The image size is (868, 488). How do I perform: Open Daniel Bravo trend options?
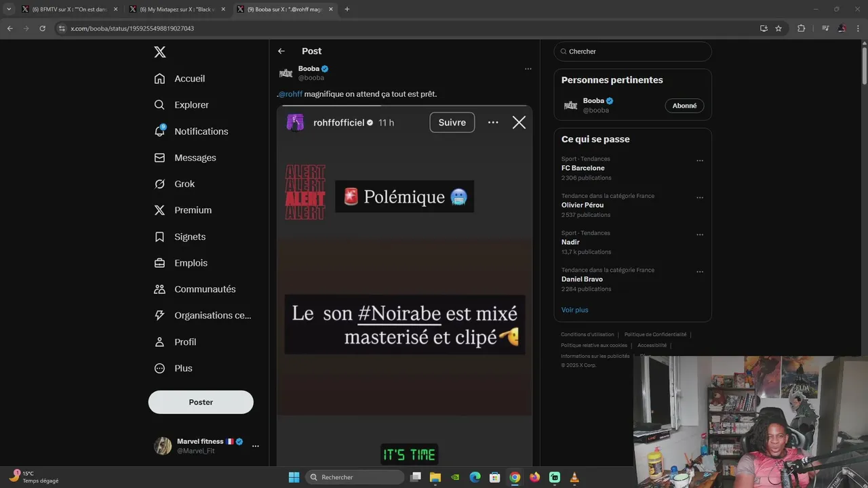pos(700,272)
